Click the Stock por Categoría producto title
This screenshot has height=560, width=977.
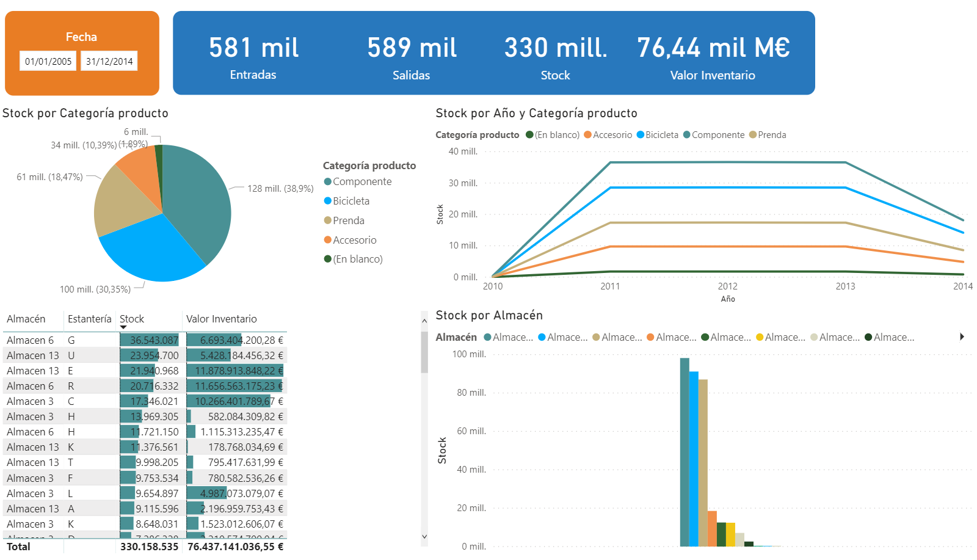pyautogui.click(x=85, y=113)
